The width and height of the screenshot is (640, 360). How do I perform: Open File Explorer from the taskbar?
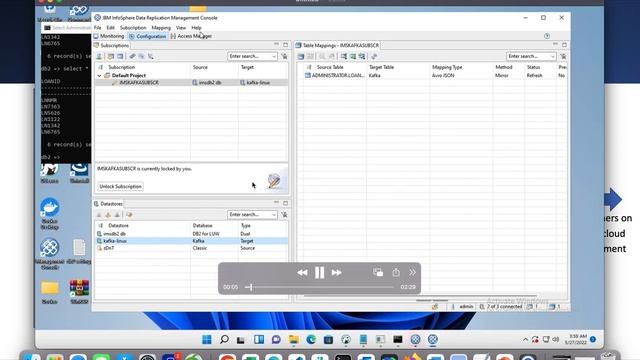coord(293,340)
